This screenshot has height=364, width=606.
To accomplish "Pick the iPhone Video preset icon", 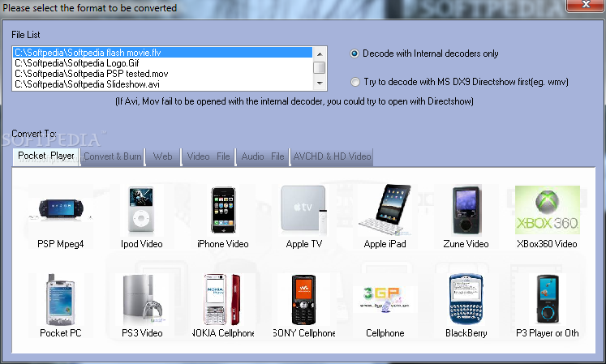I will [222, 210].
